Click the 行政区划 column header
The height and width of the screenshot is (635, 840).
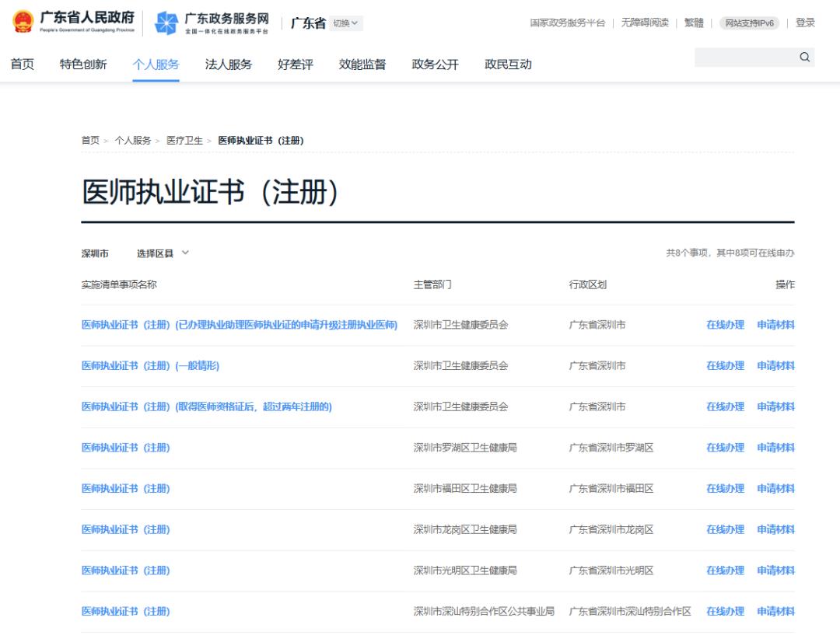point(588,284)
